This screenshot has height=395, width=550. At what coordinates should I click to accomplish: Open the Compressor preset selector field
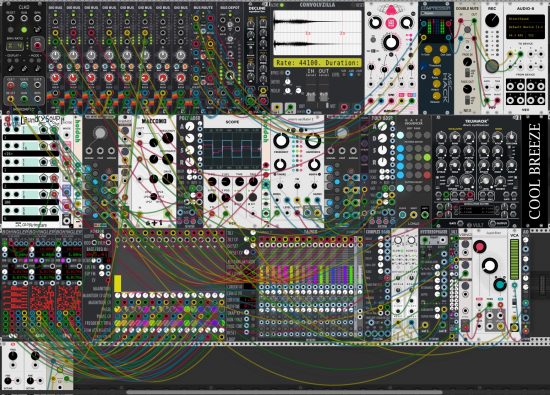point(435,14)
